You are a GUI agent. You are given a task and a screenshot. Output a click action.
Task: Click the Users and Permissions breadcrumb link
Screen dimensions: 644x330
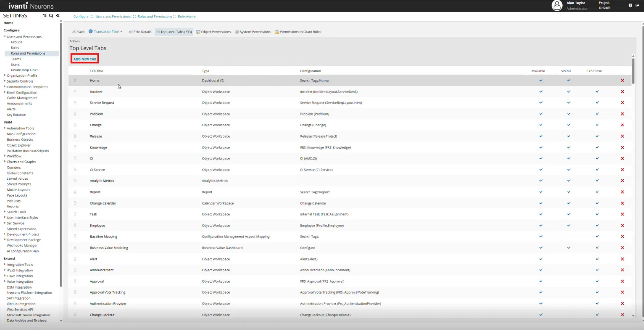click(x=113, y=16)
